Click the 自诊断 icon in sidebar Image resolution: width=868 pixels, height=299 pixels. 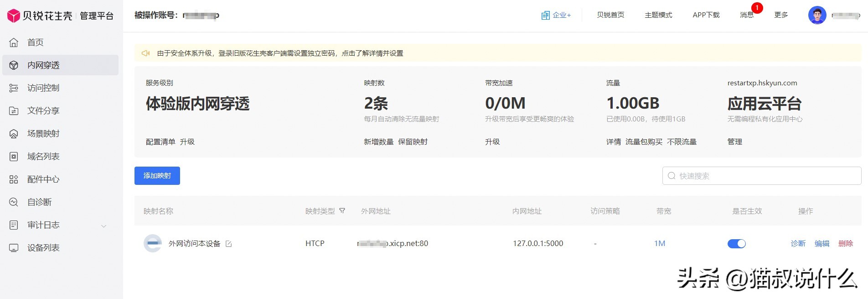coord(14,202)
